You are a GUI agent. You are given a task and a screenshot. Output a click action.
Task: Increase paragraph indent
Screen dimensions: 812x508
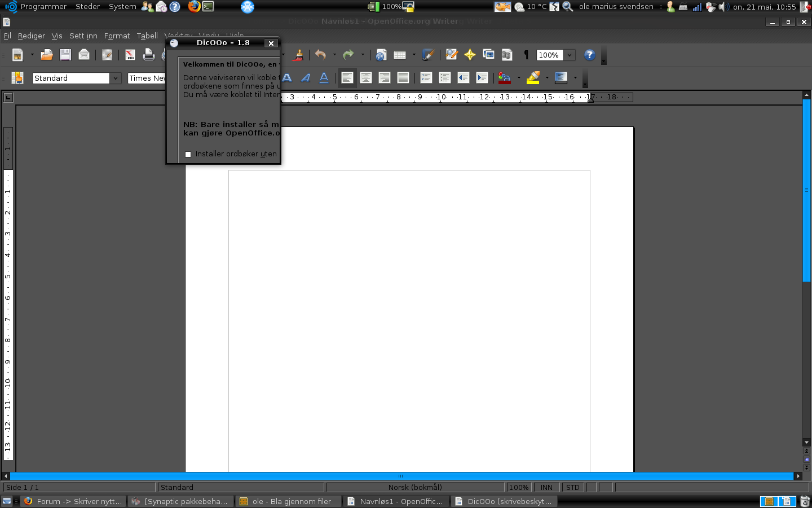[482, 78]
